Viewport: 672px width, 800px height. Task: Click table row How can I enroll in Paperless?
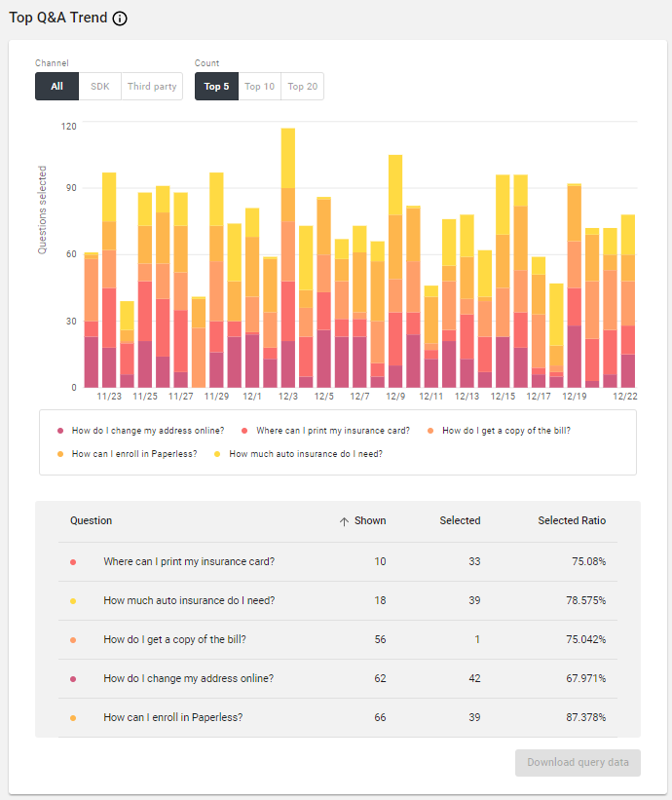[x=338, y=718]
